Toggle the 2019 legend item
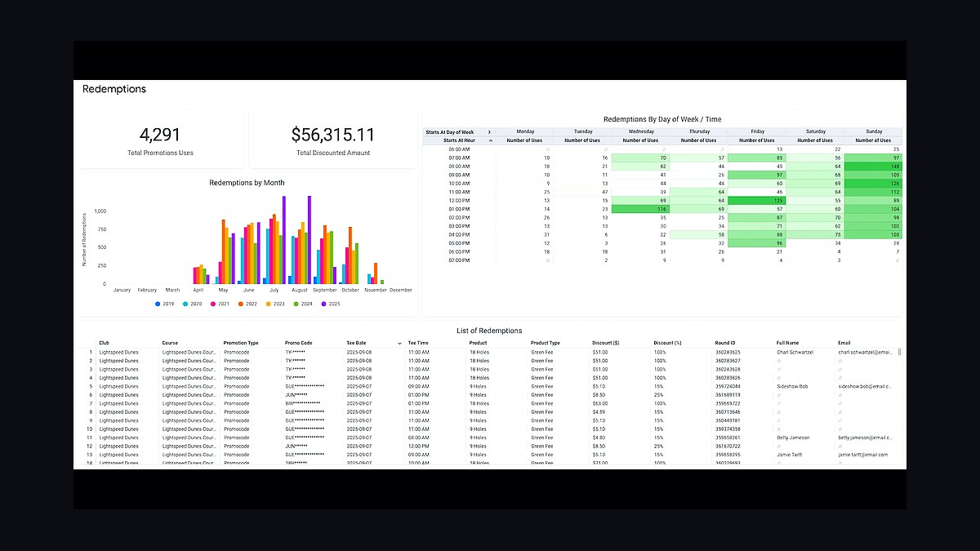 pyautogui.click(x=166, y=304)
